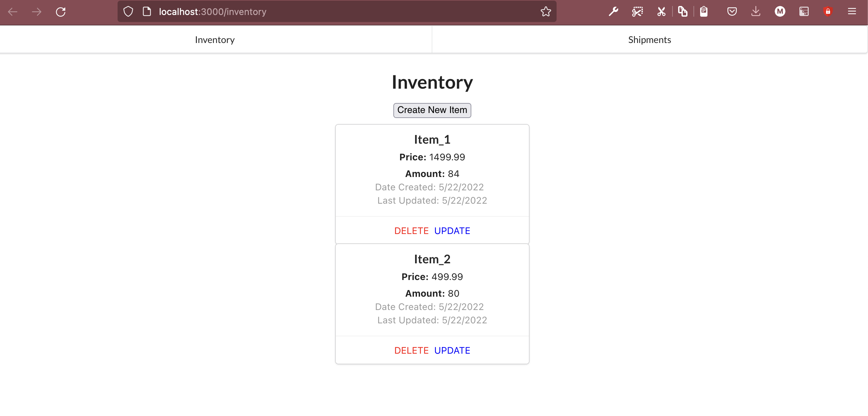Reload the current page
The height and width of the screenshot is (416, 868).
point(61,12)
